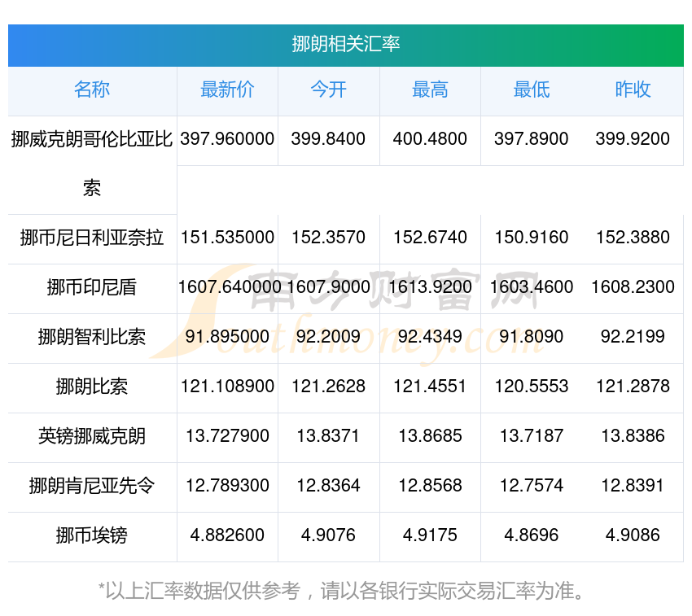The image size is (692, 616).
Task: Click opening value 12.8364
Action: pos(328,486)
